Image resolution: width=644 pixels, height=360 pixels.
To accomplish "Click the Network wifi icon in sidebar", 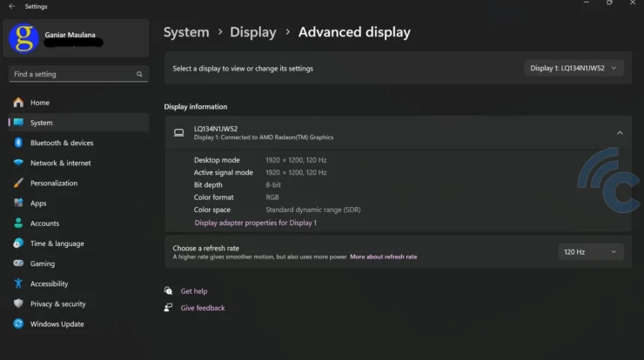I will (x=18, y=163).
